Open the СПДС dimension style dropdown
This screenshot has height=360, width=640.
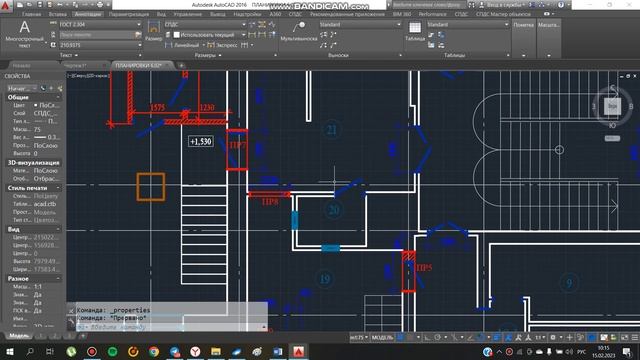coord(205,24)
